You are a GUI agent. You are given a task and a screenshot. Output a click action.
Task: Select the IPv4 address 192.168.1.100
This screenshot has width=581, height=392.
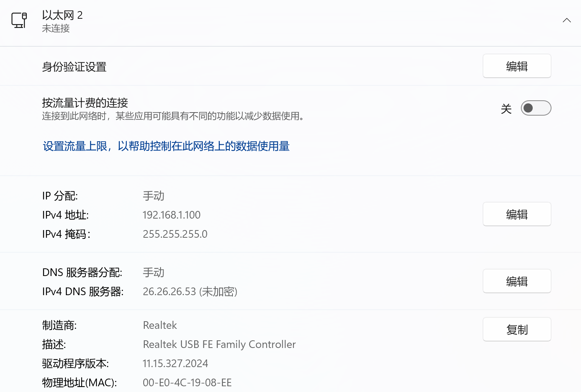tap(172, 215)
